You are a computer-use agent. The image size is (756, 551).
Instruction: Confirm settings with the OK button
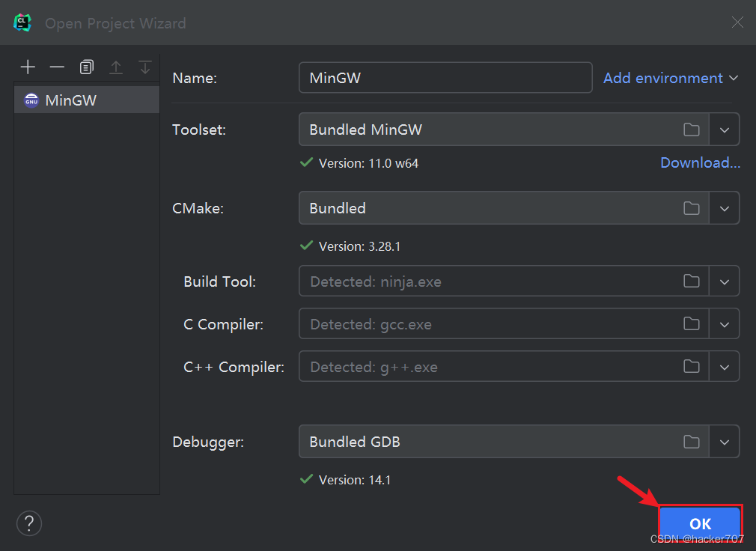700,523
